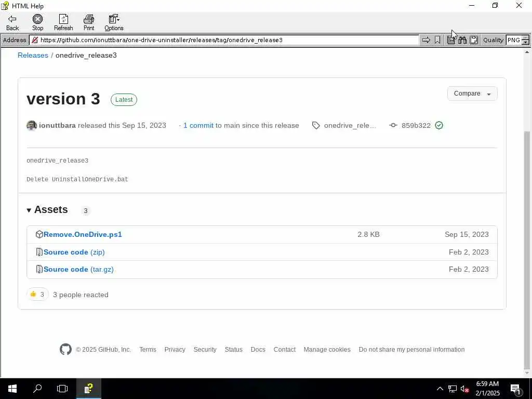Click the taskbar search magnifier icon

pos(37,389)
